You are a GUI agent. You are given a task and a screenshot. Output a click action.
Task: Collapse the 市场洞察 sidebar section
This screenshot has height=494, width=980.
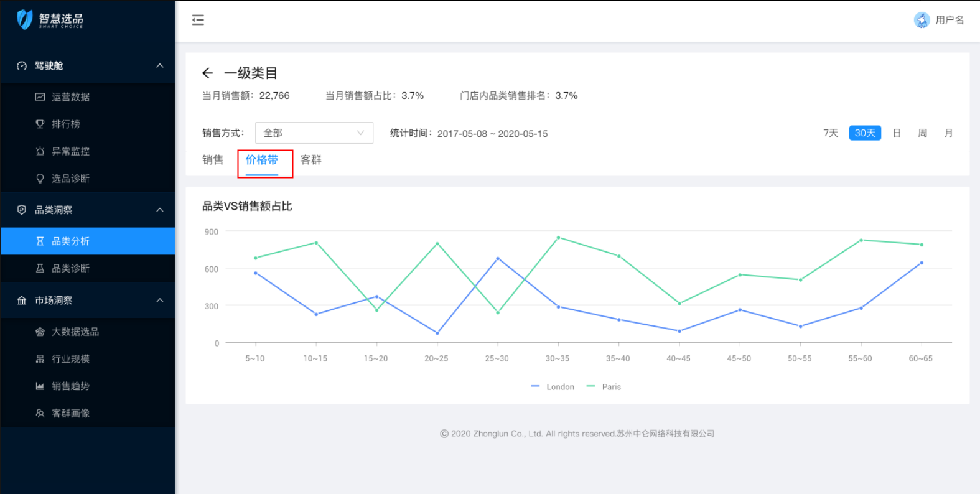(x=159, y=301)
